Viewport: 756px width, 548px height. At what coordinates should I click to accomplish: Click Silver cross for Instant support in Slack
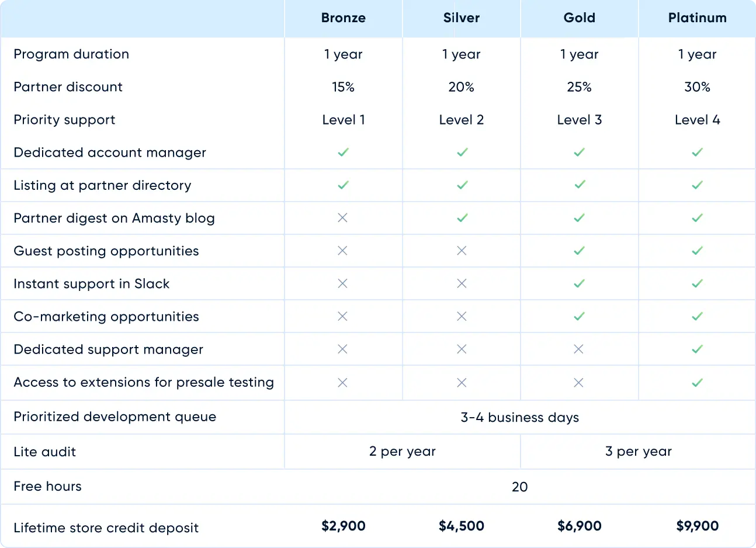coord(462,283)
